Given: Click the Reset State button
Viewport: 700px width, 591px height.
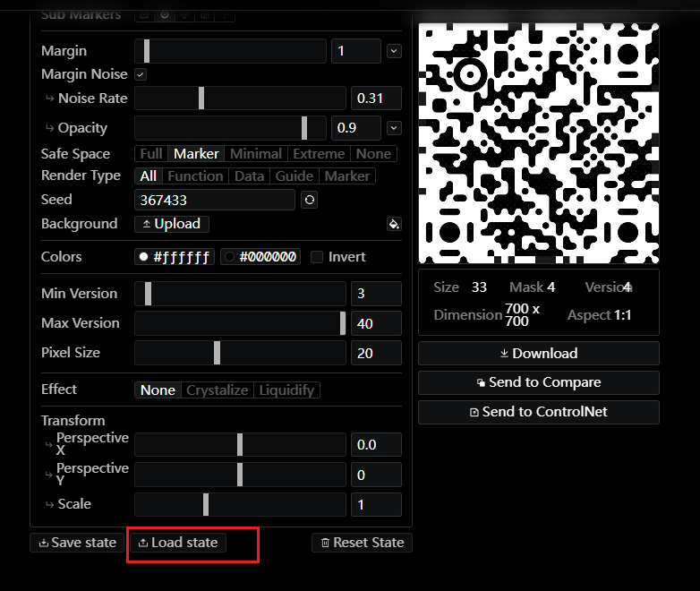Looking at the screenshot, I should 362,543.
